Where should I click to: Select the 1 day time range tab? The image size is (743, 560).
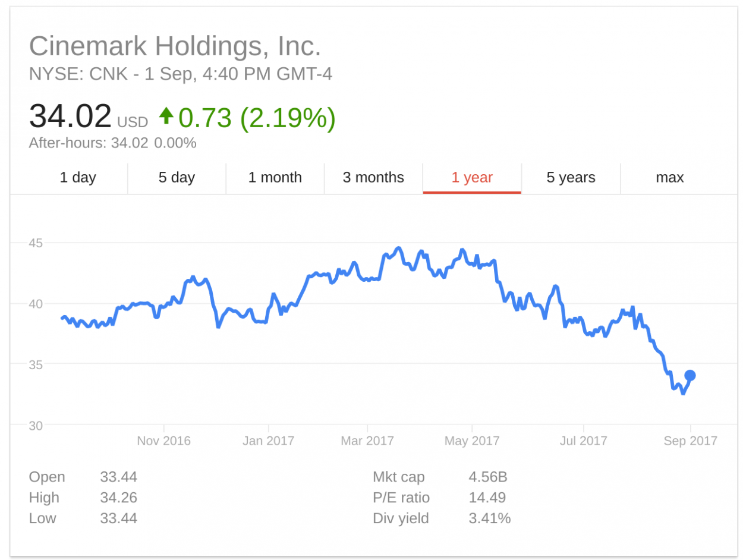point(77,177)
